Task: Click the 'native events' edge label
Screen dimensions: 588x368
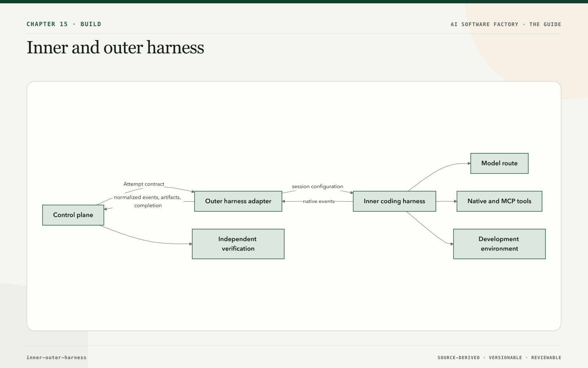Action: 319,201
